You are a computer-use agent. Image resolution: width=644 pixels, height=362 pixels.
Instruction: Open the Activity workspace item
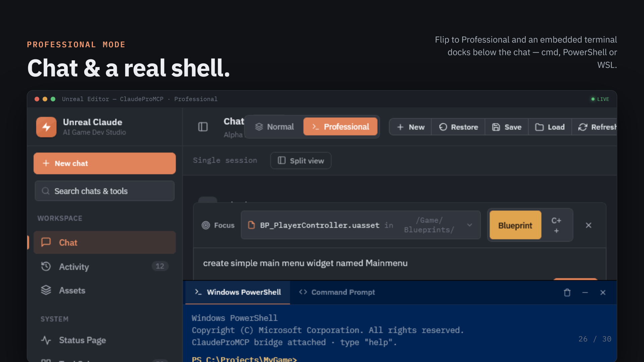105,266
